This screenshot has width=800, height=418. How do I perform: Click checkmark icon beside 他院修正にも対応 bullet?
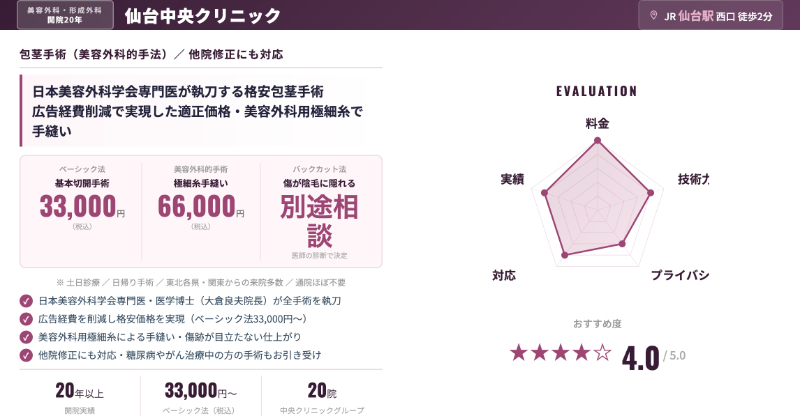[26, 355]
